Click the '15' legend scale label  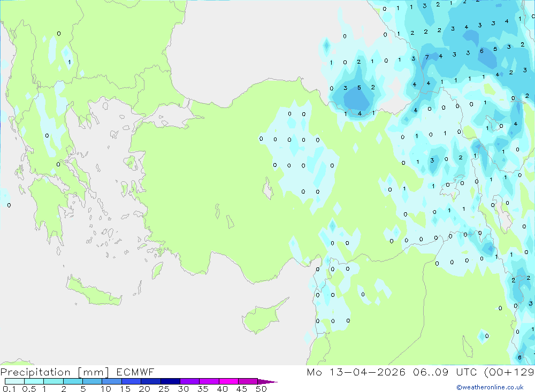pos(125,389)
